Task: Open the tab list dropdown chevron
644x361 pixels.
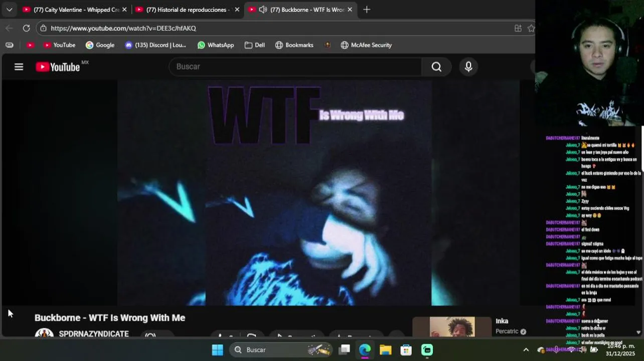Action: (x=9, y=10)
